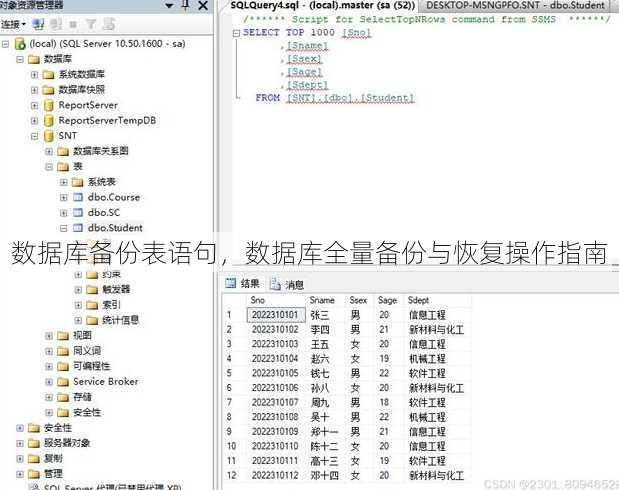Click the Sno column header

coord(276,300)
